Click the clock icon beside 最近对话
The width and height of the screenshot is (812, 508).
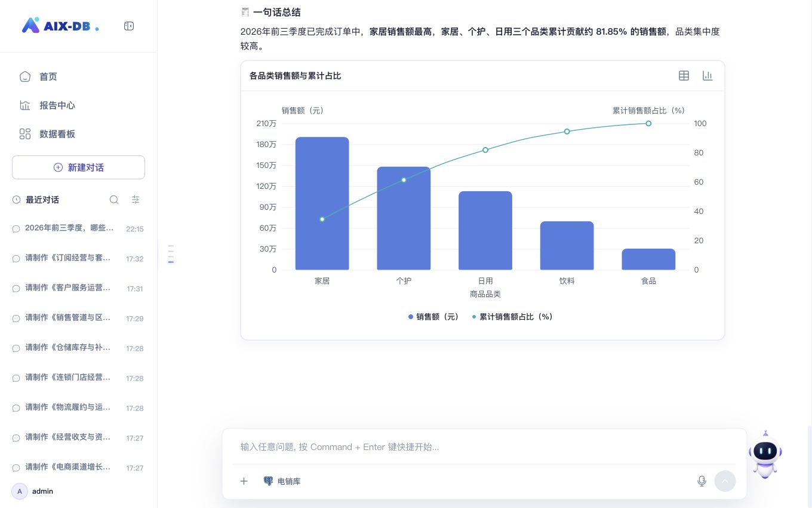[x=17, y=200]
